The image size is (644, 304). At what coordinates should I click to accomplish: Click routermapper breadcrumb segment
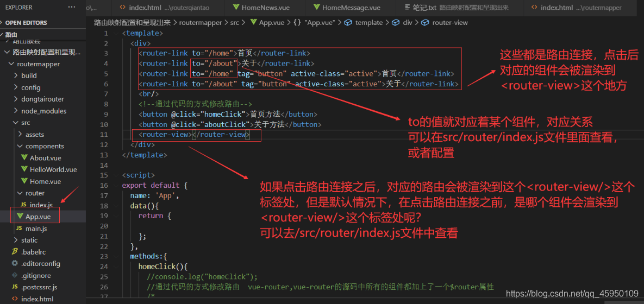[200, 23]
